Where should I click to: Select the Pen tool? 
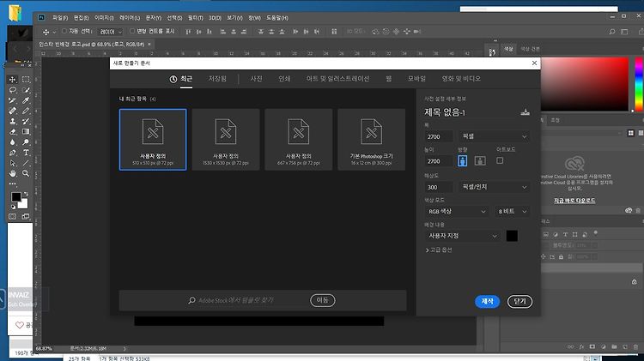[13, 153]
